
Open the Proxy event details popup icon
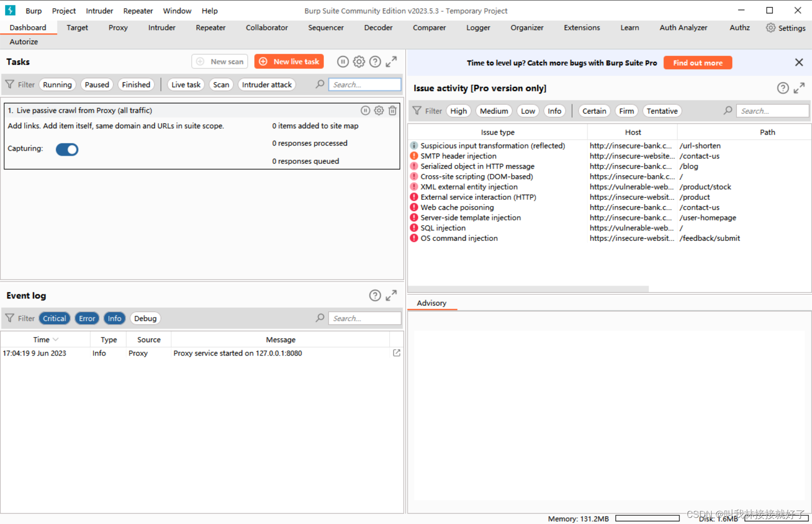pos(397,353)
